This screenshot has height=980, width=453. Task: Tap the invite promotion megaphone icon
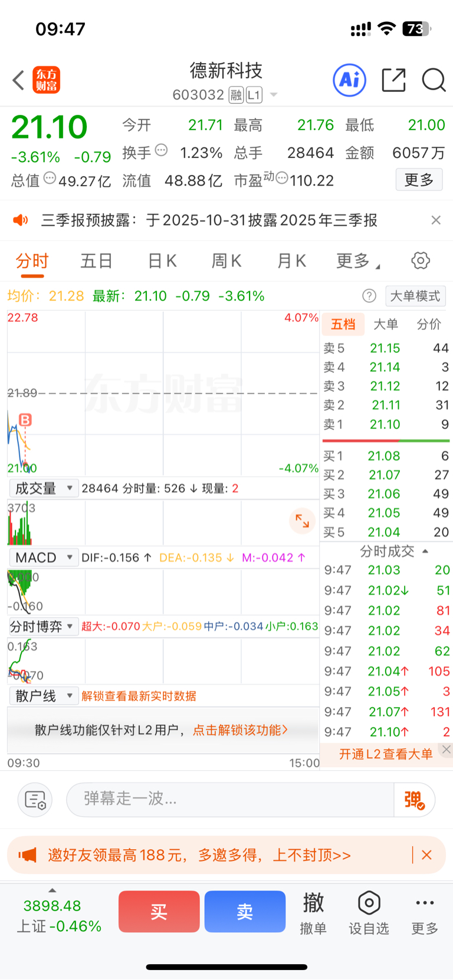coord(28,855)
